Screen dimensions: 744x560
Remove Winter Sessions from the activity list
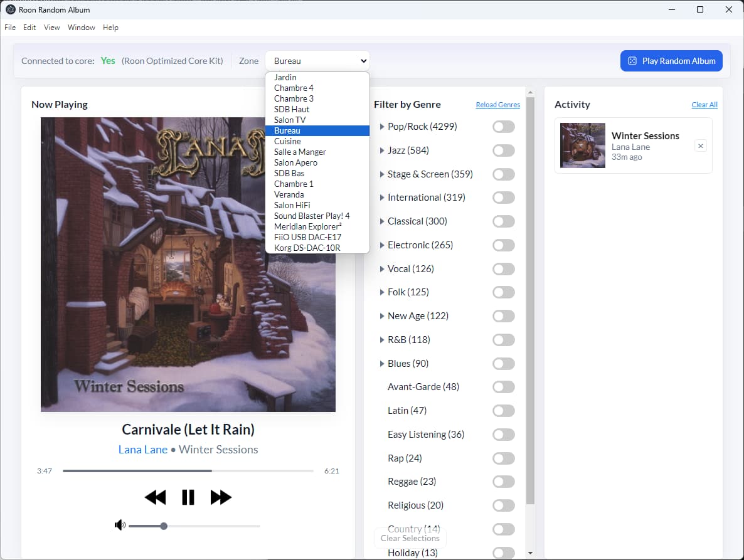coord(701,146)
